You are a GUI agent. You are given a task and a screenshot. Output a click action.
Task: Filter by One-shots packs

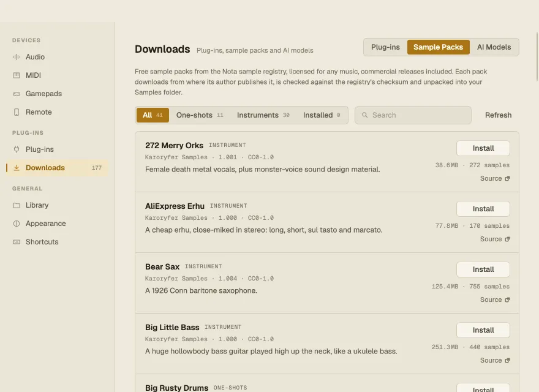[200, 115]
